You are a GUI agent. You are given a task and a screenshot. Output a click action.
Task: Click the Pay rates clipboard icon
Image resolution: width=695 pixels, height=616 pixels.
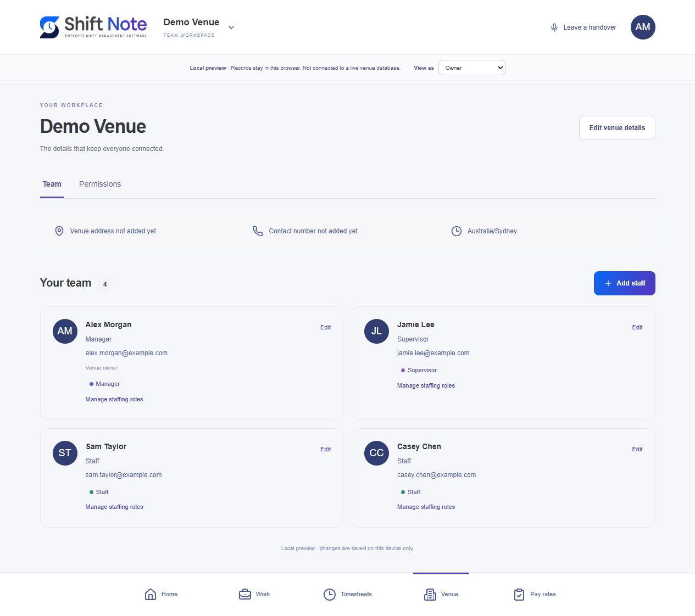(x=519, y=594)
